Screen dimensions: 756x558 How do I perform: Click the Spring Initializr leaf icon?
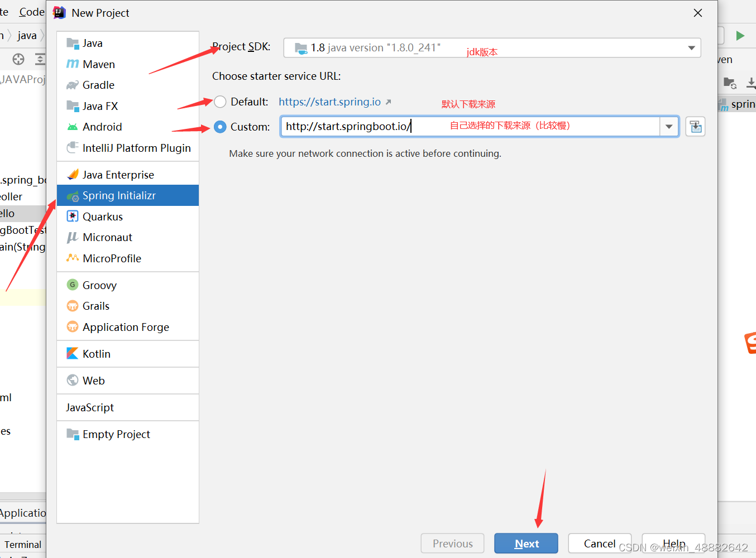click(73, 196)
